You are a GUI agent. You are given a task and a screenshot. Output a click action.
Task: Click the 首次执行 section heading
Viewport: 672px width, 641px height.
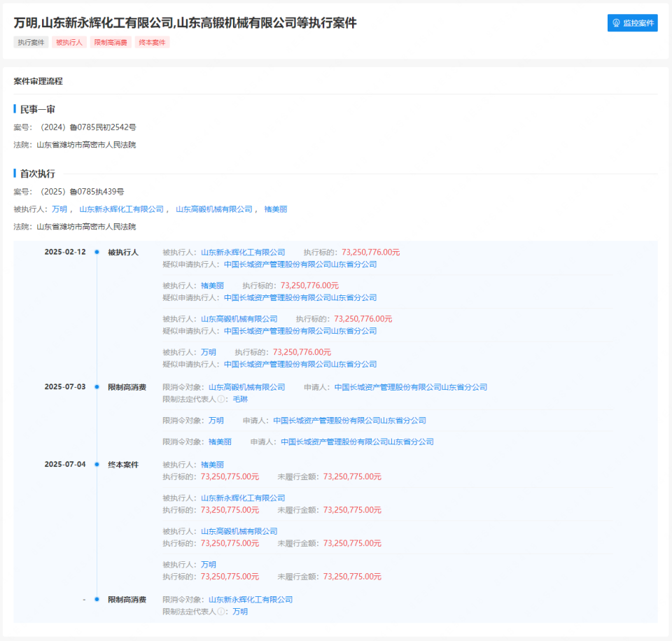[x=38, y=174]
